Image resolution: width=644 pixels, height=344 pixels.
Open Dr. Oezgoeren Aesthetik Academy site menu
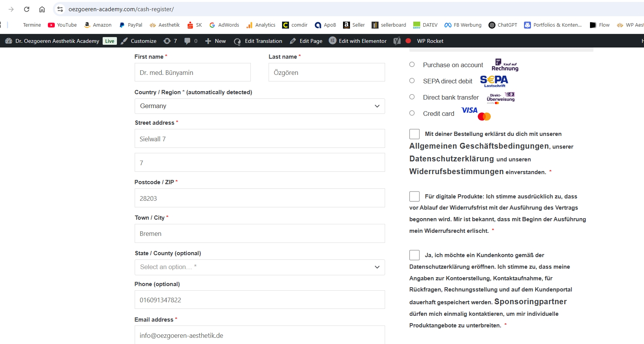click(52, 41)
